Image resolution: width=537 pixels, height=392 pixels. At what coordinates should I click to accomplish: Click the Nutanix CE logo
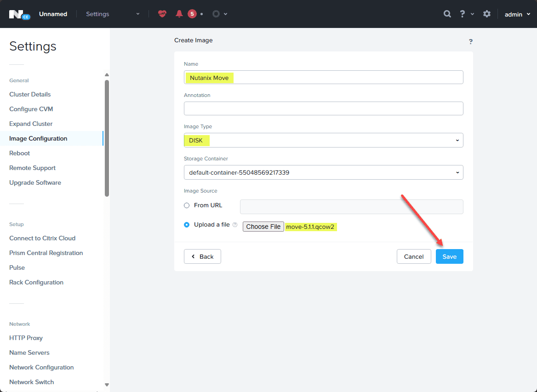coord(19,14)
